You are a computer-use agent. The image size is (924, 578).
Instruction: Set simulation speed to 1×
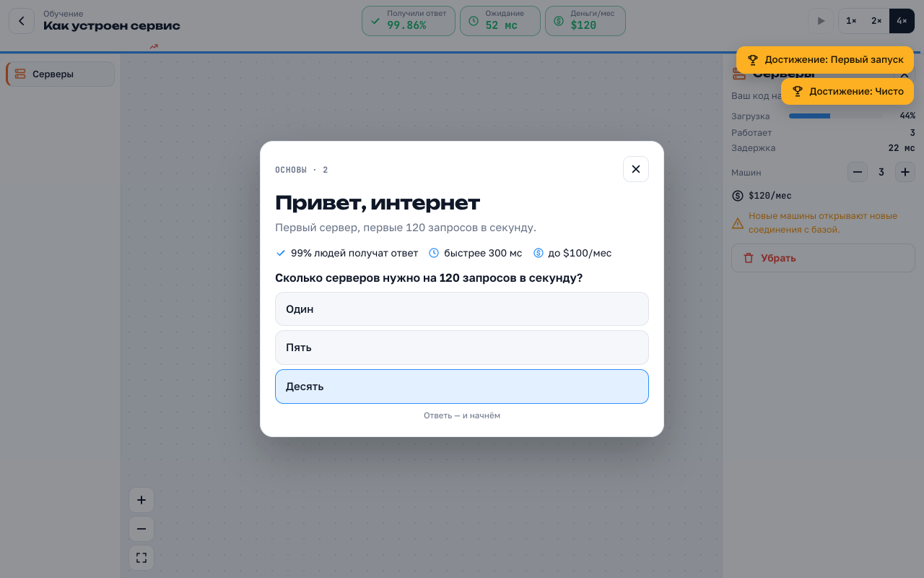tap(851, 21)
